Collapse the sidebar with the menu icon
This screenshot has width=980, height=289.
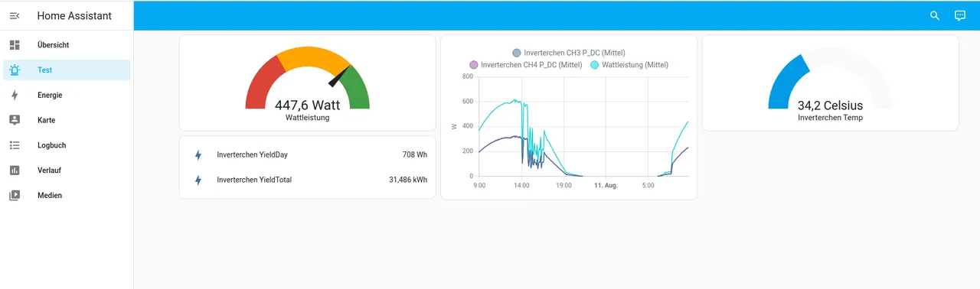[15, 15]
